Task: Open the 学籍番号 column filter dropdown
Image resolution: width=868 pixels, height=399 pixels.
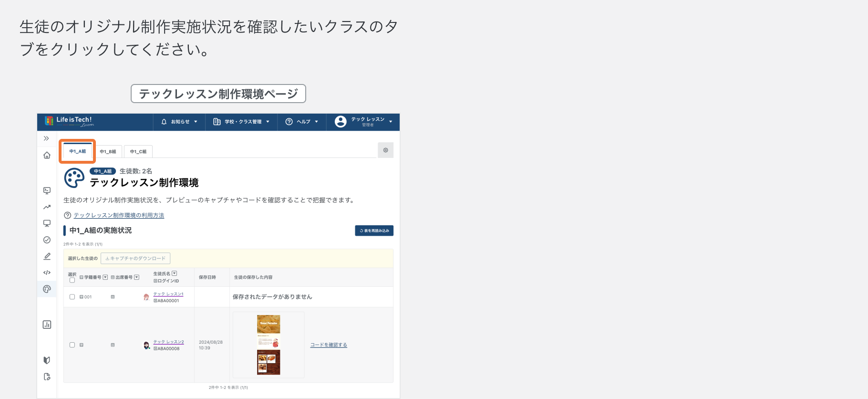Action: click(105, 277)
